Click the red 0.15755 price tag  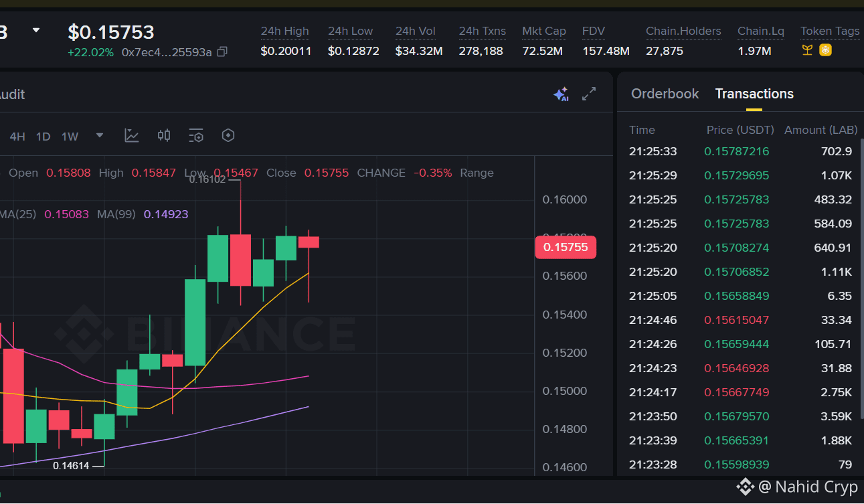coord(566,247)
